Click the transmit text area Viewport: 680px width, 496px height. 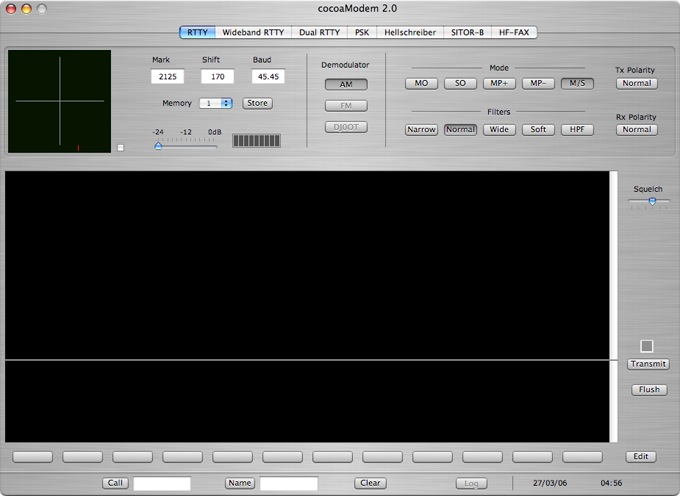307,401
